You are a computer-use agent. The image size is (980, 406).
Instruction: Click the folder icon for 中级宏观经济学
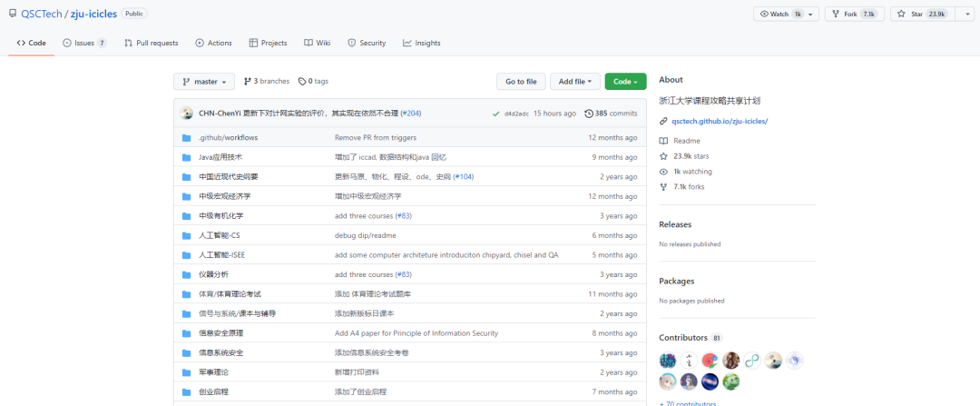[186, 196]
